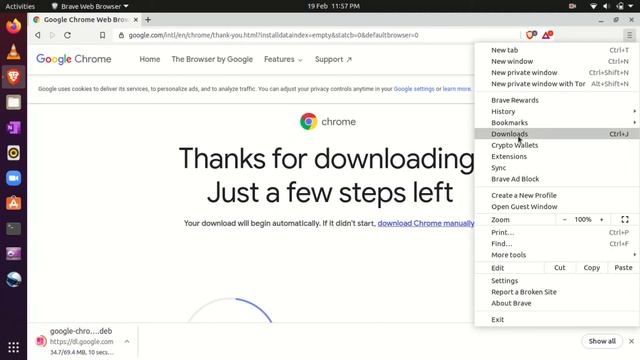Open Terminal from the dock
This screenshot has height=360, width=640.
tap(13, 229)
